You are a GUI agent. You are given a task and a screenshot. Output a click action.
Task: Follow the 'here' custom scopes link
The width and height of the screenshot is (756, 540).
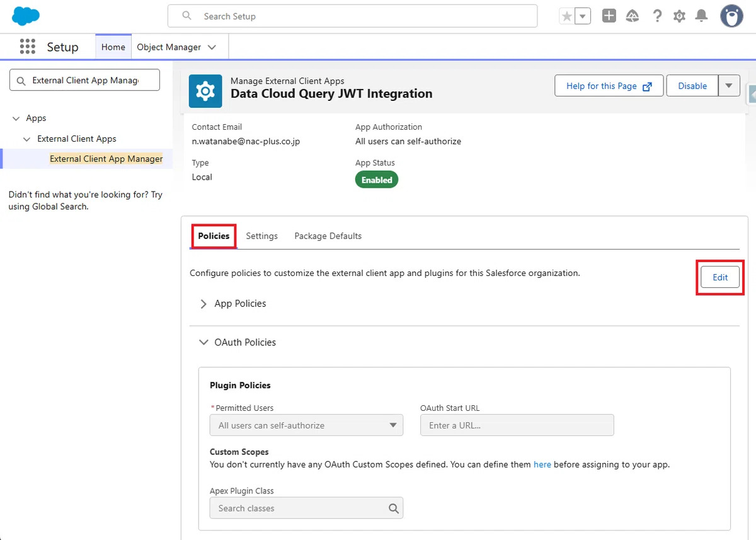[542, 464]
